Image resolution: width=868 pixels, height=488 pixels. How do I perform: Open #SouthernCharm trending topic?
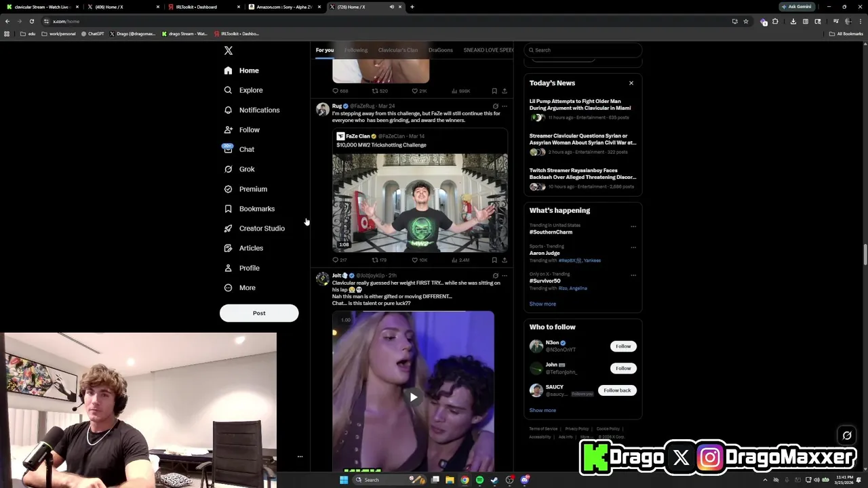tap(551, 232)
